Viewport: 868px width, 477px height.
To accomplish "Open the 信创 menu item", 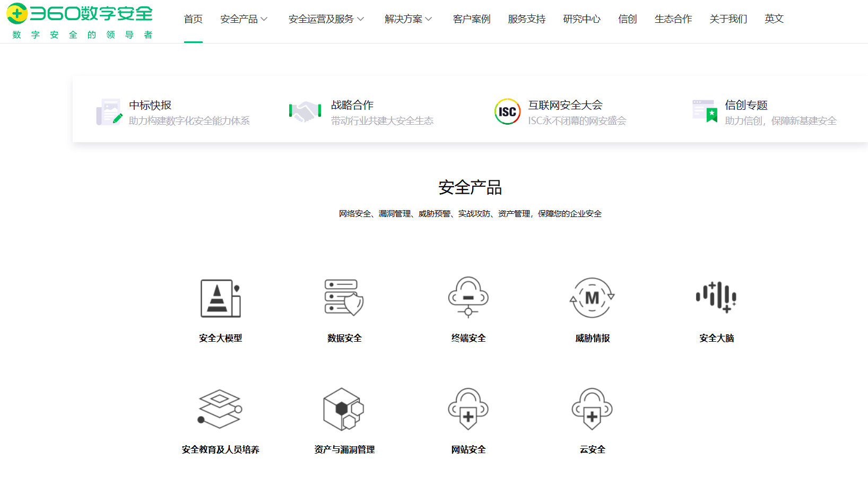I will 628,19.
